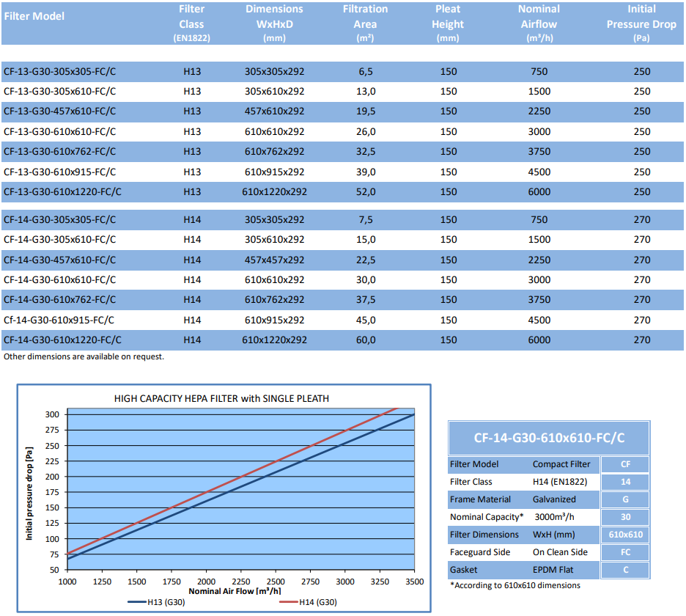Viewport: 686px width, 616px height.
Task: Select CF-13-G30-610x1220-FC/C model cell
Action: [62, 191]
